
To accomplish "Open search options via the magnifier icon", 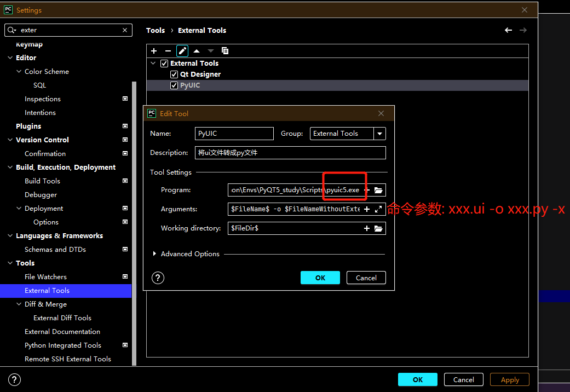I will point(11,30).
